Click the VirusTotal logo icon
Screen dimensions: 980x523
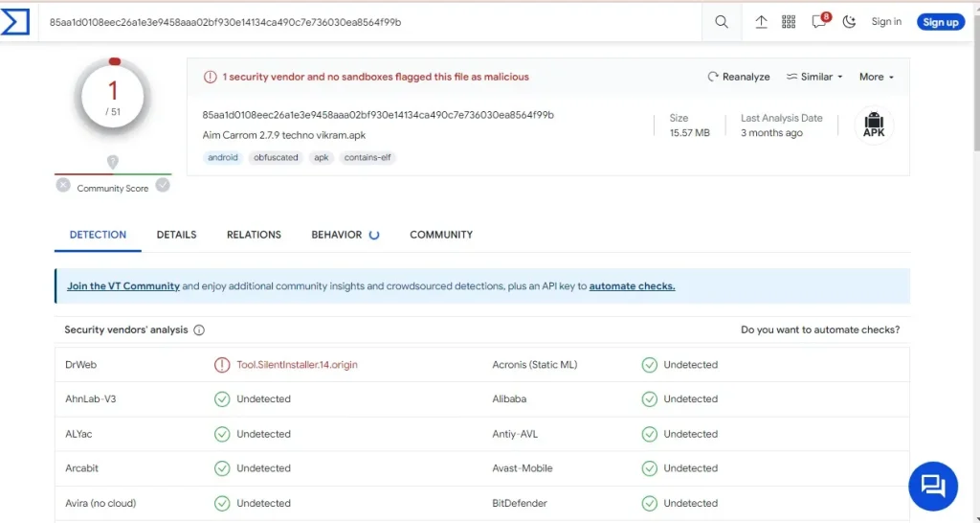click(15, 22)
